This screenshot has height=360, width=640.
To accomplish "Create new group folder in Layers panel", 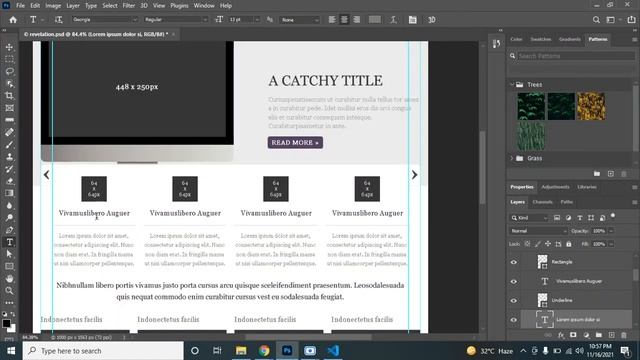I will pos(598,335).
